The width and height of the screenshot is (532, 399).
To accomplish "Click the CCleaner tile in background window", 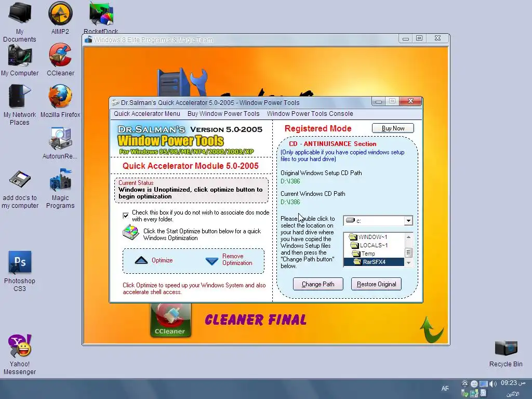I will point(170,320).
